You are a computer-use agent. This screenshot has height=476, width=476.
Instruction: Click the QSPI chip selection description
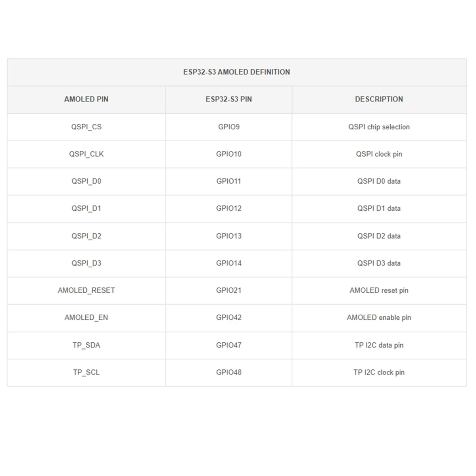coord(379,127)
